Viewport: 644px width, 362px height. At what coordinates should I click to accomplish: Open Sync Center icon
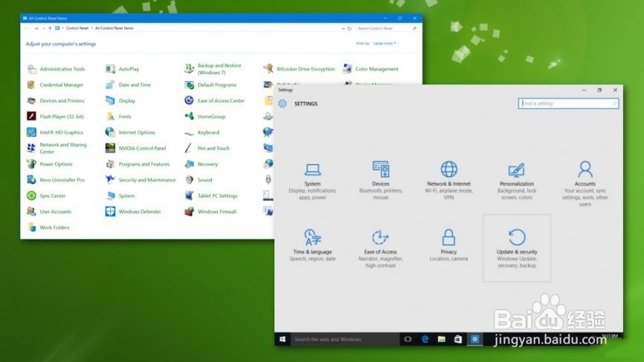[32, 195]
